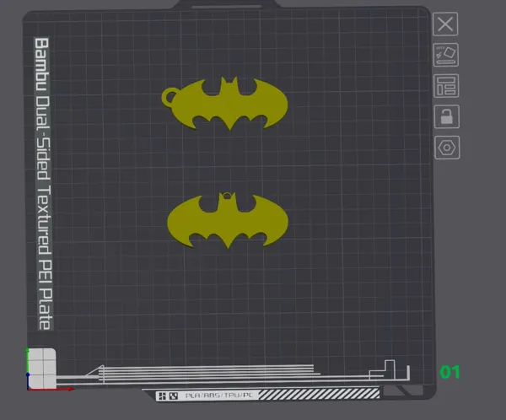Image resolution: width=506 pixels, height=420 pixels.
Task: Click the axis orientation gizmo cube
Action: (42, 369)
